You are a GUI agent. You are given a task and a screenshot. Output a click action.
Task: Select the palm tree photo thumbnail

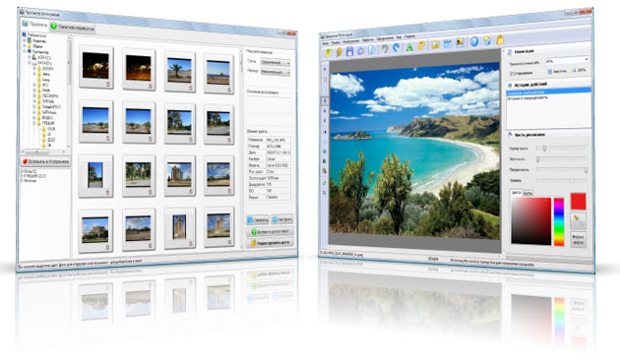tap(179, 71)
